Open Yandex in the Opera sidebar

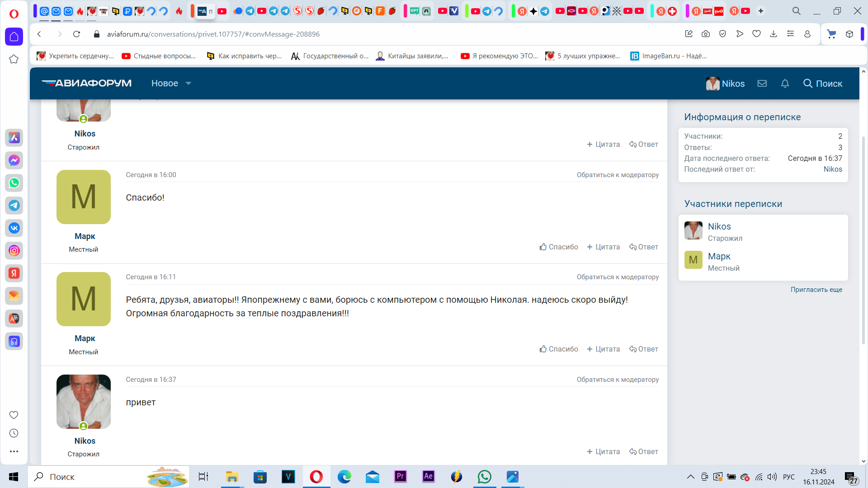14,273
